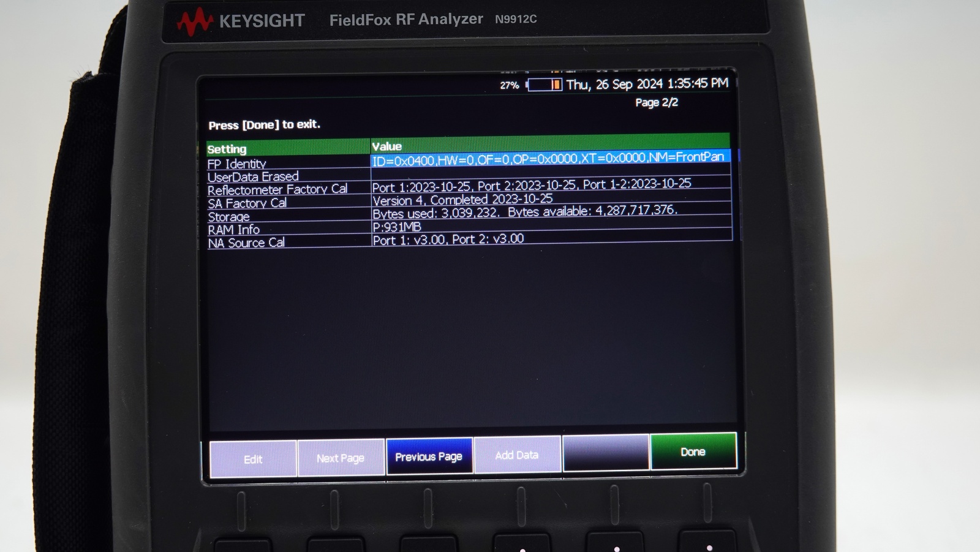Tap the date and time readout
Image resolution: width=980 pixels, height=552 pixels.
pos(647,84)
